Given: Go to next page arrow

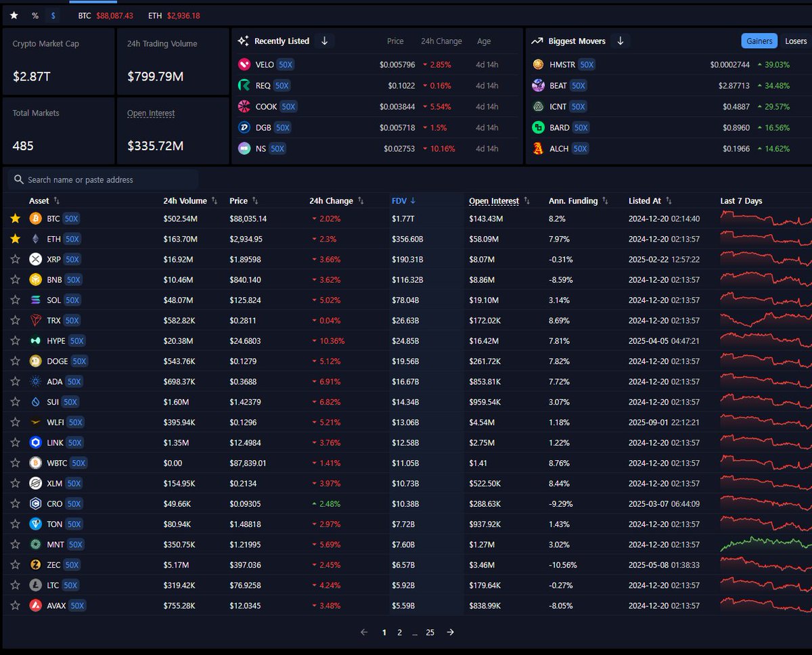Looking at the screenshot, I should 450,633.
